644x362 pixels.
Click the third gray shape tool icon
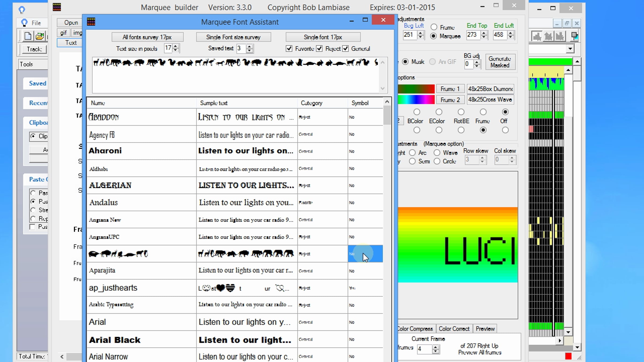click(x=560, y=36)
